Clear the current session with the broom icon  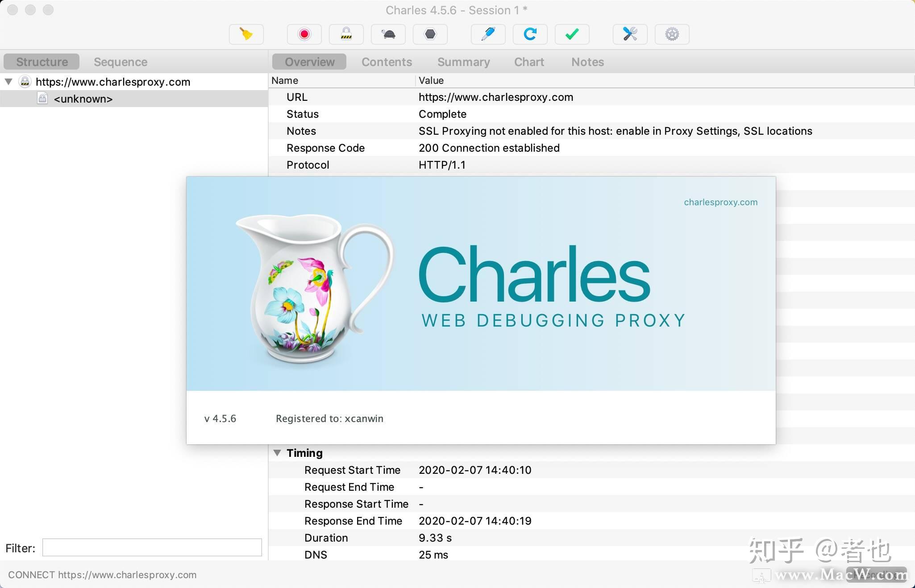(x=246, y=34)
